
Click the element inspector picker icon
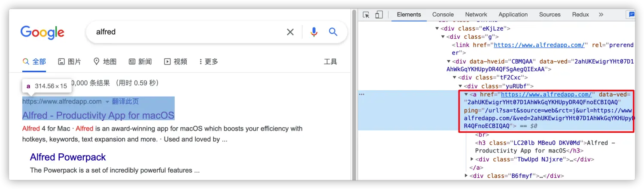coord(366,15)
